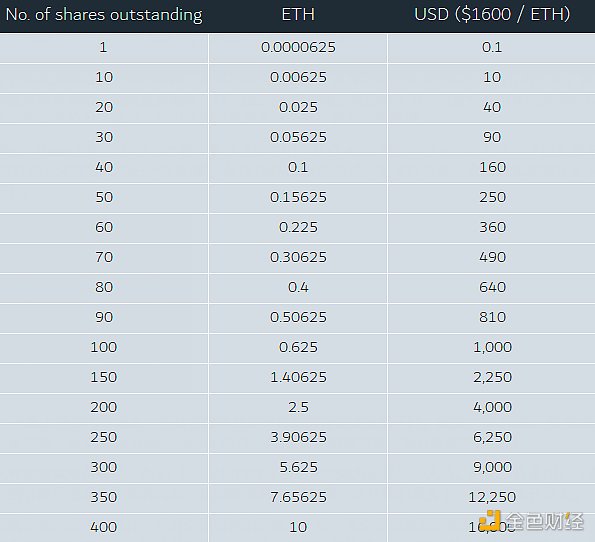Click the ETH column header
Viewport: 595px width, 542px height.
298,14
